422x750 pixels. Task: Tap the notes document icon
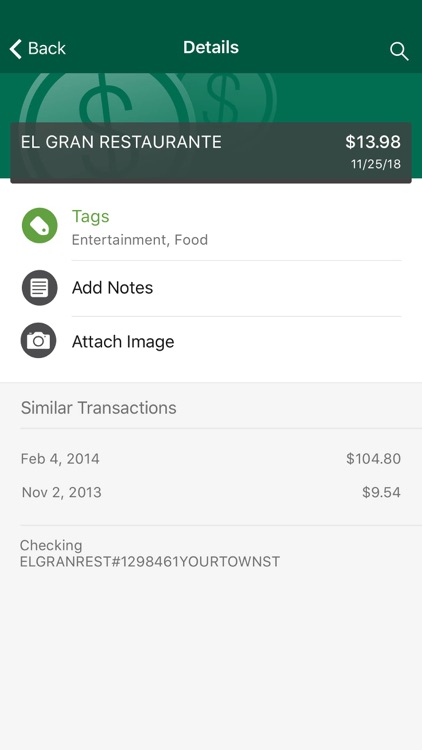point(40,287)
